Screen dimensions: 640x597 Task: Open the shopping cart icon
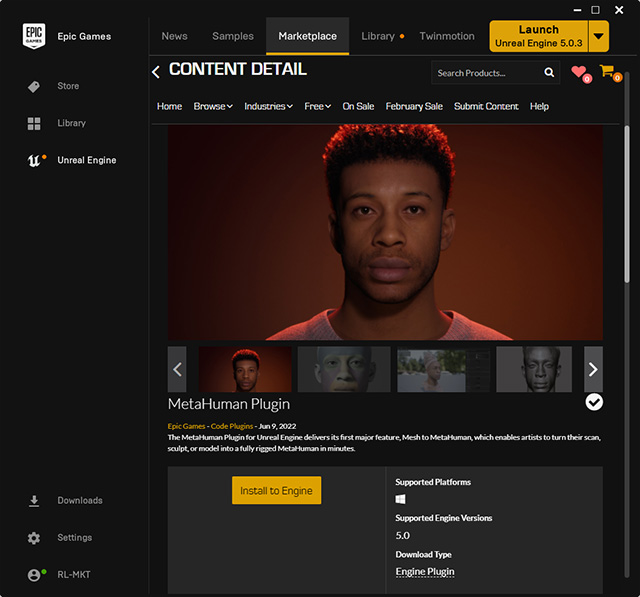click(x=610, y=73)
